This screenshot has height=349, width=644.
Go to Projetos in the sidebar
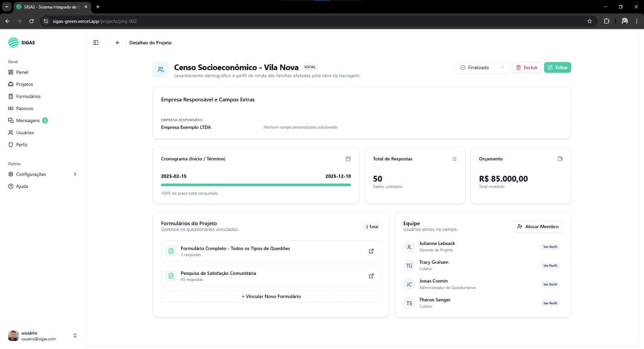[x=24, y=84]
